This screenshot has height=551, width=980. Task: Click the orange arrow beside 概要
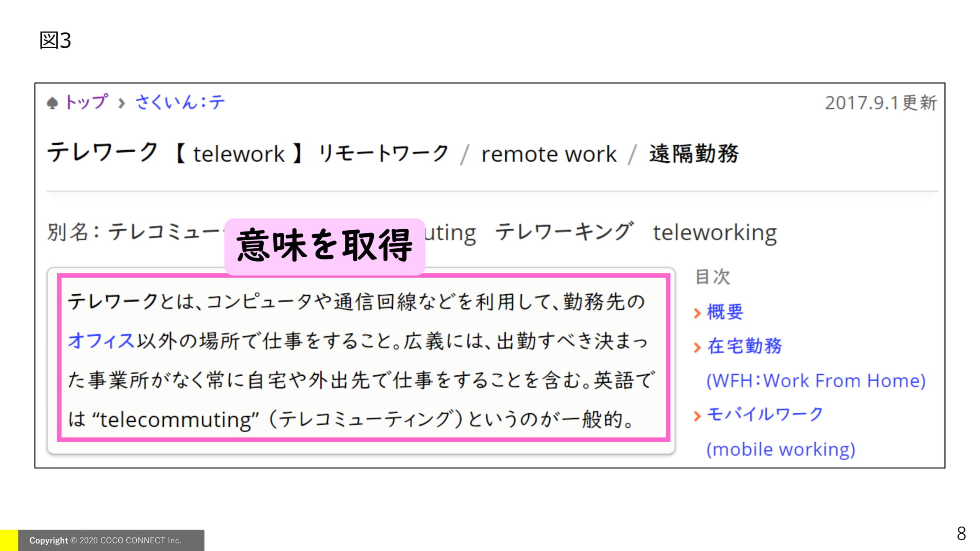tap(697, 313)
